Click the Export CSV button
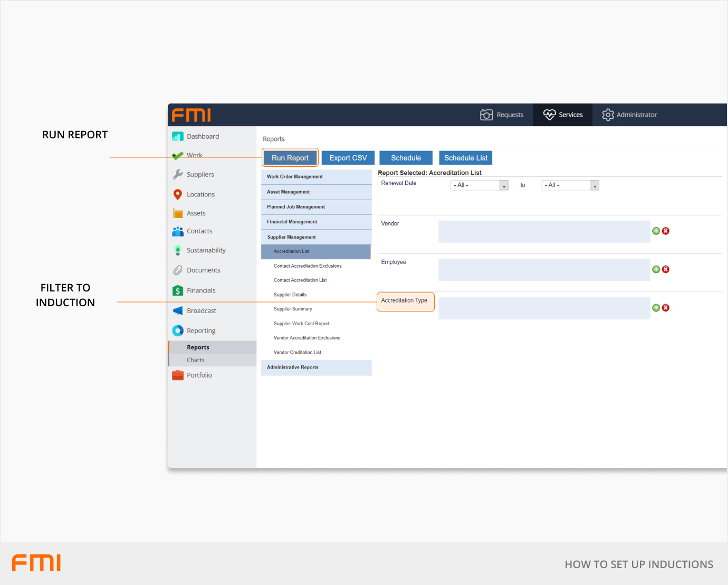The image size is (728, 585). 348,158
